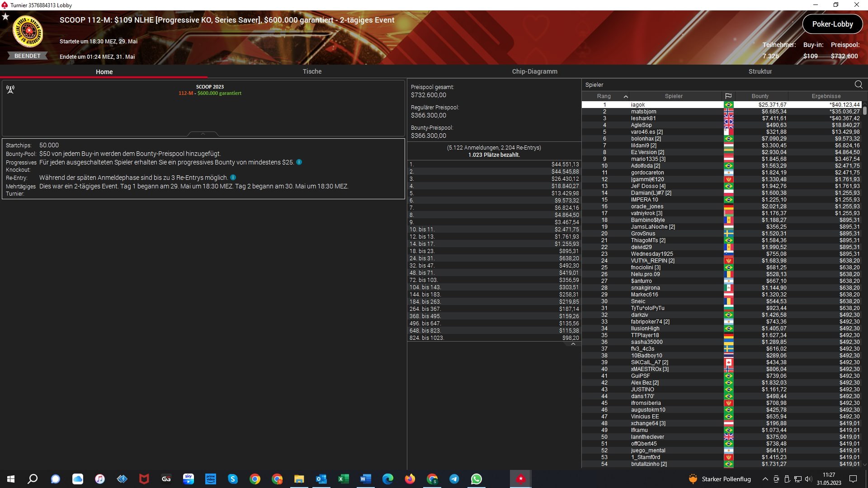Click player list vertical scrollbar thumb

(864, 111)
